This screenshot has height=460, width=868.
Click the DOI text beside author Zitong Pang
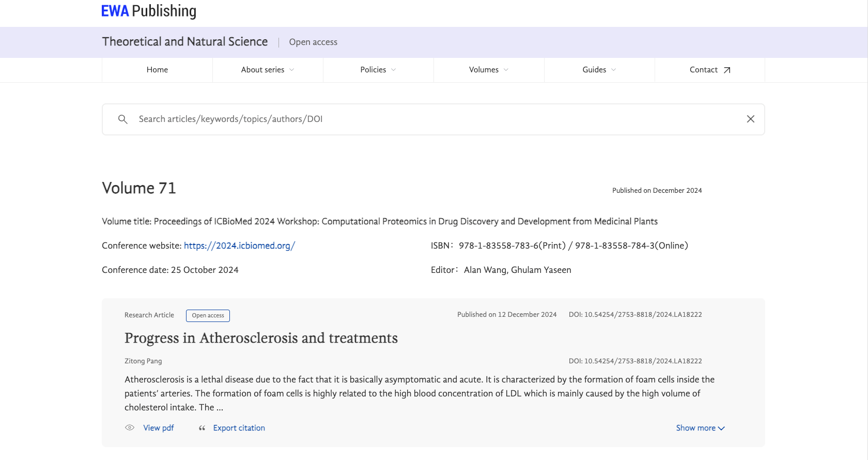tap(636, 361)
